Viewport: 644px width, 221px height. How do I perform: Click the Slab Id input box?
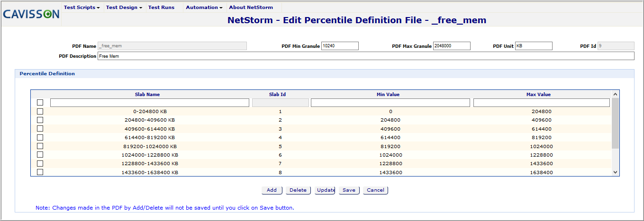[x=281, y=103]
